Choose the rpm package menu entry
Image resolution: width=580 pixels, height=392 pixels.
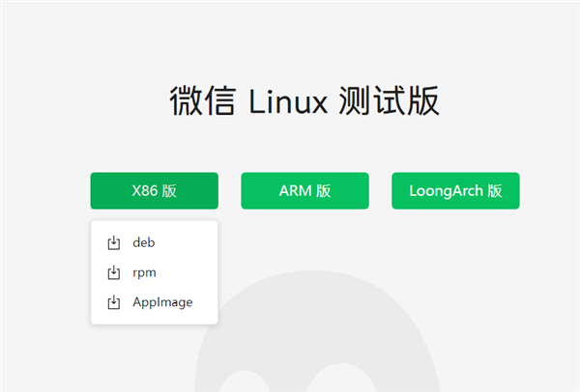click(x=145, y=272)
